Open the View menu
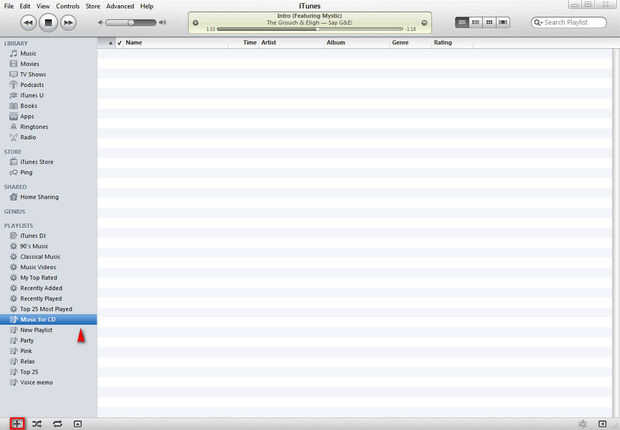620x430 pixels. (x=43, y=6)
